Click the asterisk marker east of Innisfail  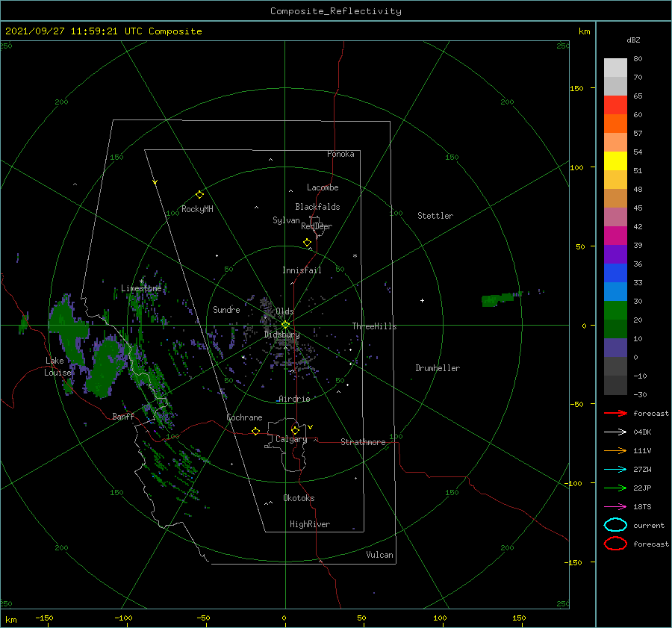click(355, 256)
